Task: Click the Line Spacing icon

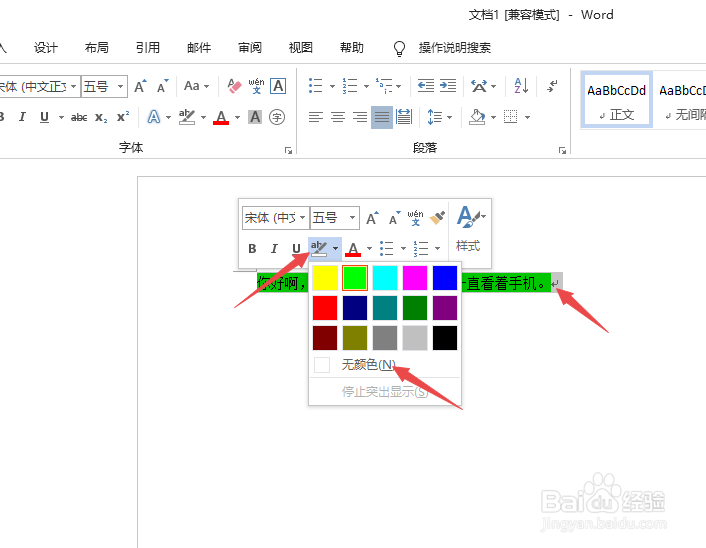Action: coord(434,117)
